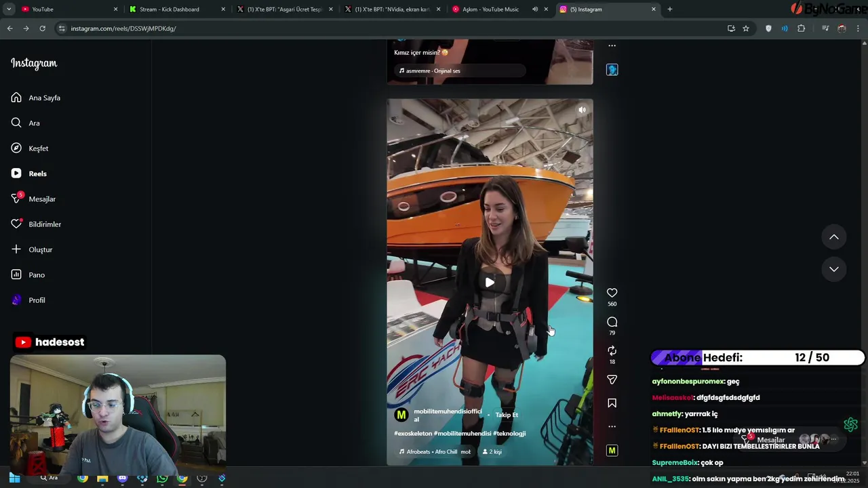The height and width of the screenshot is (488, 868).
Task: Open Ara search in Instagram sidebar
Action: point(26,123)
